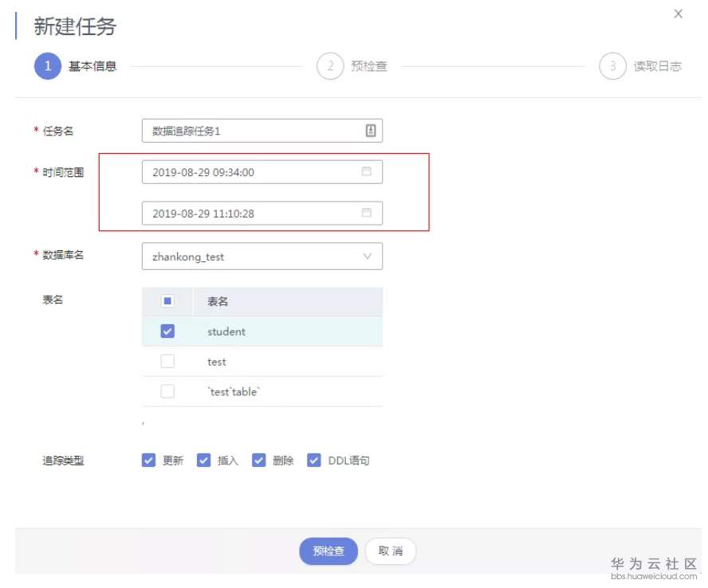
Task: Uncheck the 更新 trace type
Action: click(x=148, y=460)
